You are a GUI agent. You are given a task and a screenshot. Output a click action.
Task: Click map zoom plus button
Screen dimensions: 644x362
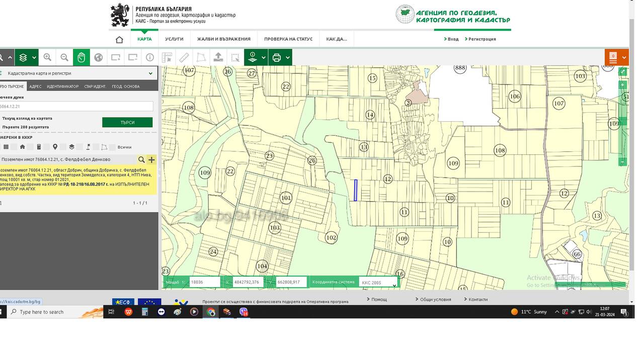coord(623,85)
